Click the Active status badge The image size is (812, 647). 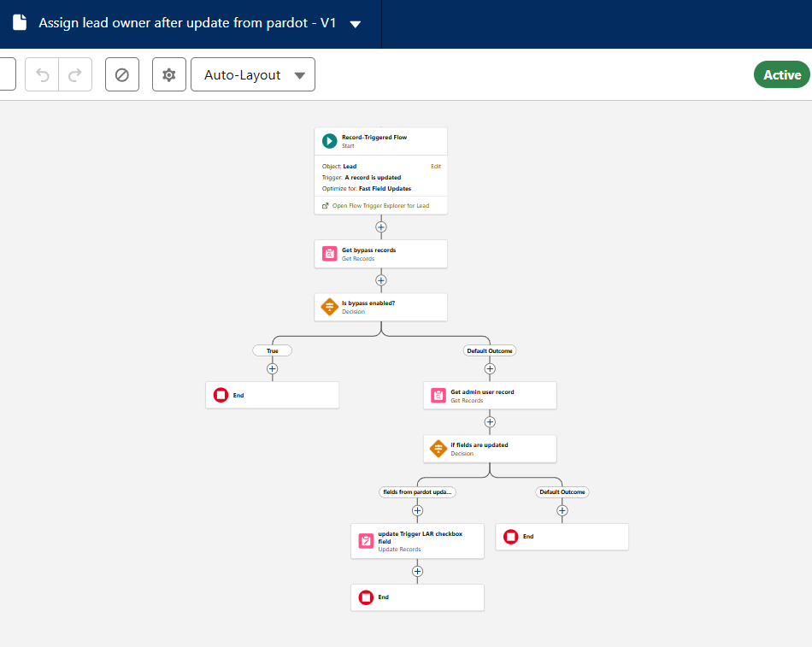click(x=781, y=74)
